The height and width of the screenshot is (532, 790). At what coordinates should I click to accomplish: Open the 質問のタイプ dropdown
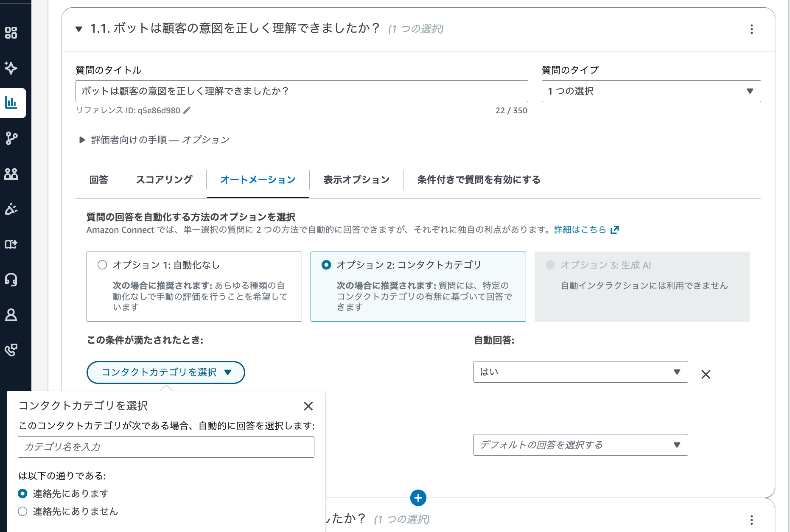tap(651, 91)
